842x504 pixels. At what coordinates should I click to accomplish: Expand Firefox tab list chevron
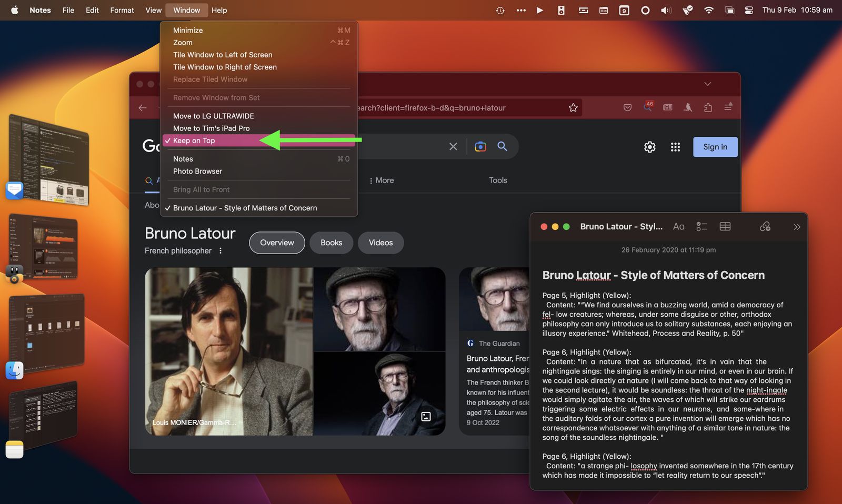tap(707, 84)
